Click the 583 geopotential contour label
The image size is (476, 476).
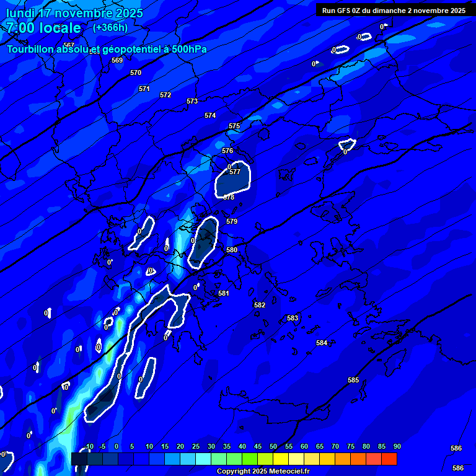point(293,318)
